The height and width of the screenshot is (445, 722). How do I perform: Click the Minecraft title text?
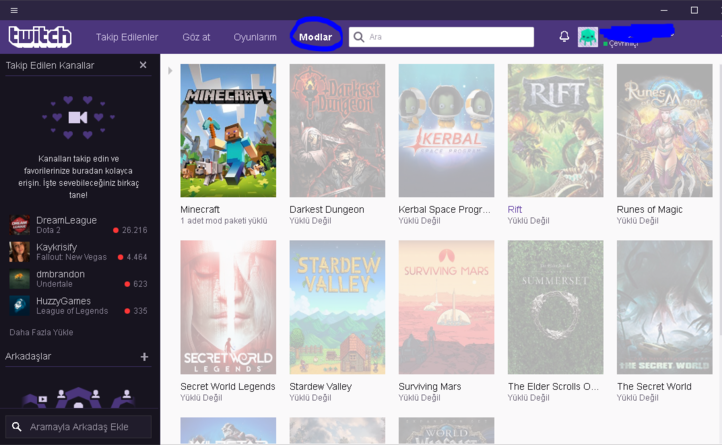(200, 210)
